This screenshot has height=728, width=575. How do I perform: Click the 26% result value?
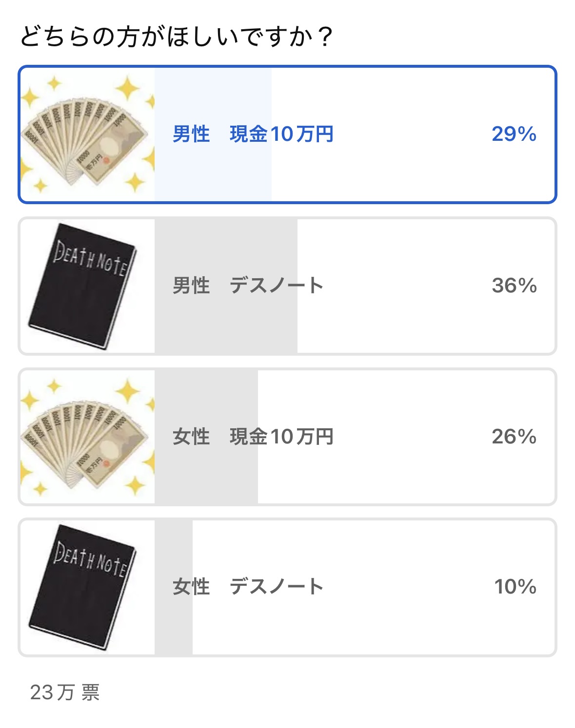pos(514,437)
